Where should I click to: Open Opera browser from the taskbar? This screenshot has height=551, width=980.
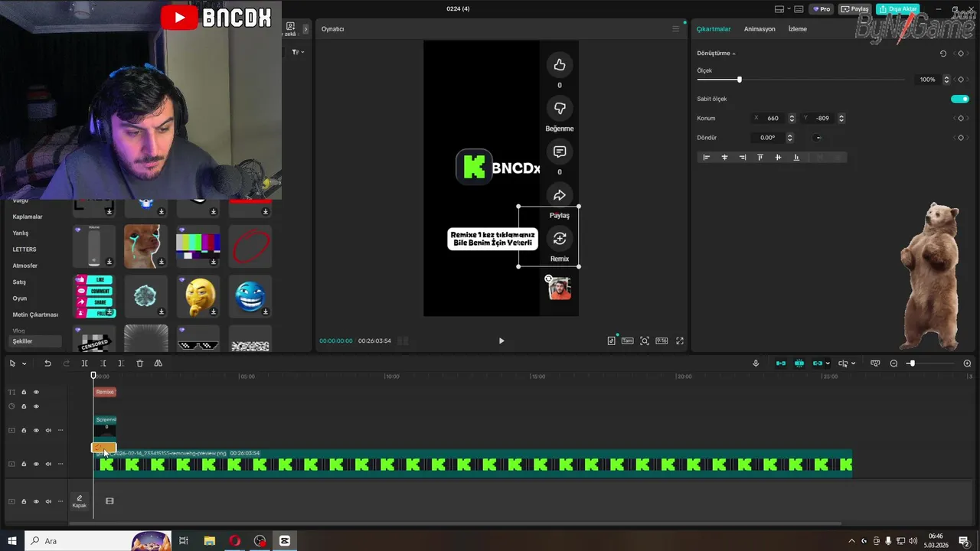[234, 541]
